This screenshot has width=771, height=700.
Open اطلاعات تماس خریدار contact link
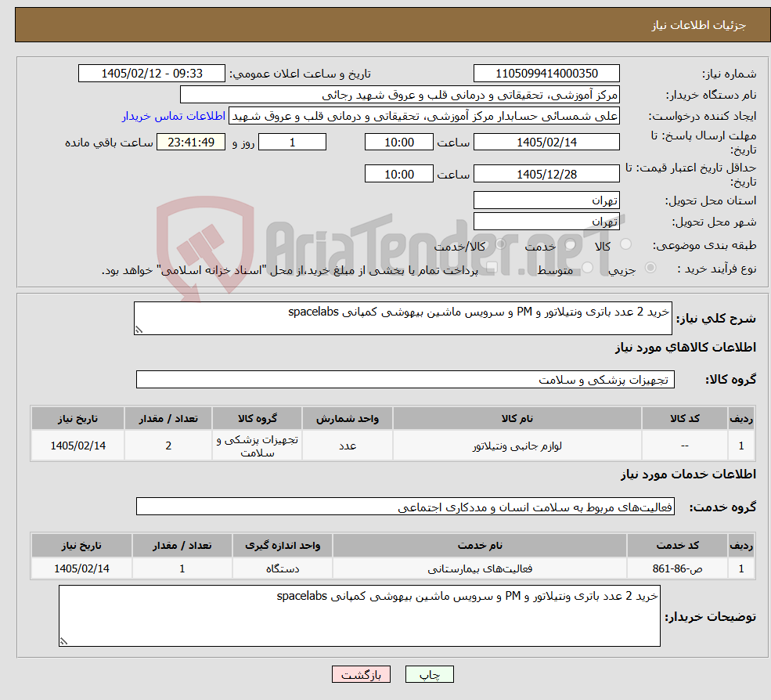point(174,116)
